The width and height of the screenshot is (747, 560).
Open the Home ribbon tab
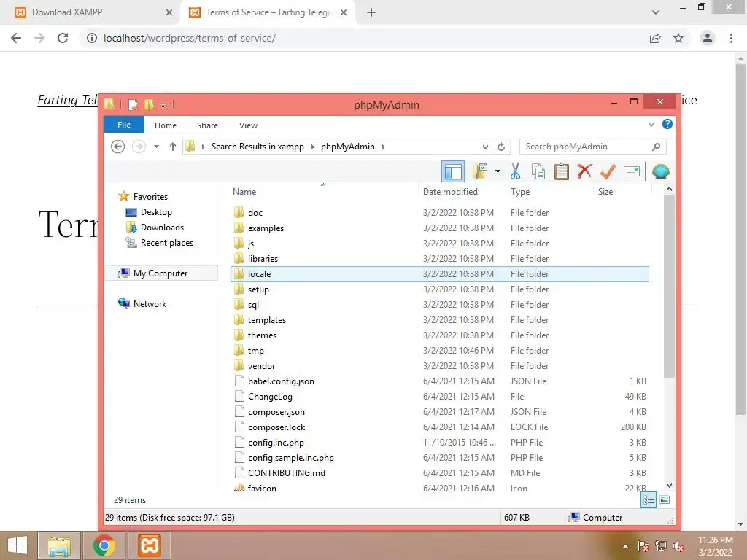pyautogui.click(x=166, y=125)
